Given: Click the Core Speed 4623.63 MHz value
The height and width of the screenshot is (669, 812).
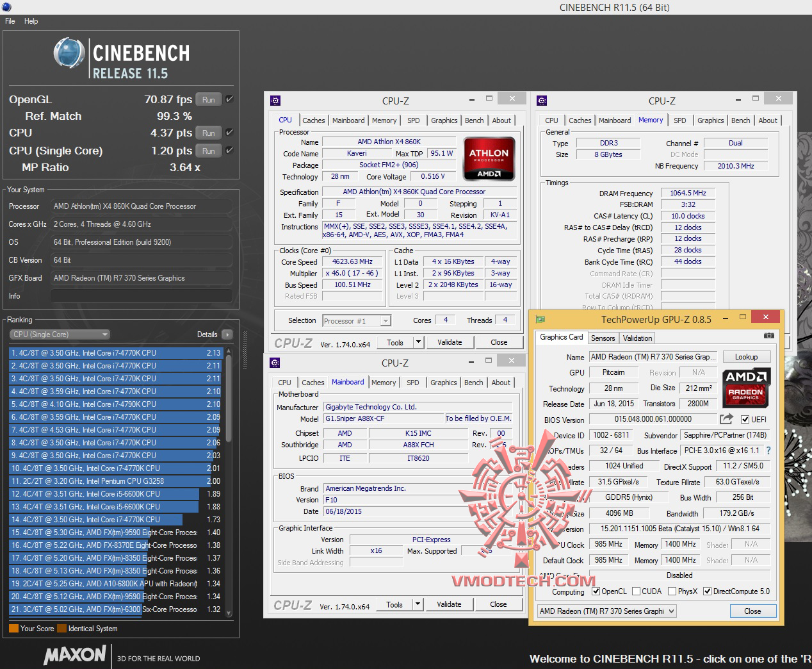Looking at the screenshot, I should coord(352,261).
